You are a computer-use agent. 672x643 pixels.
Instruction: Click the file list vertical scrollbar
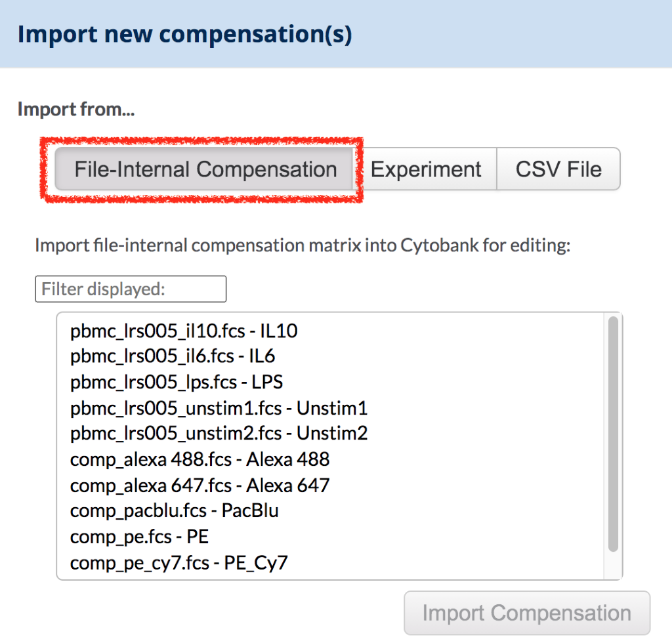(613, 433)
